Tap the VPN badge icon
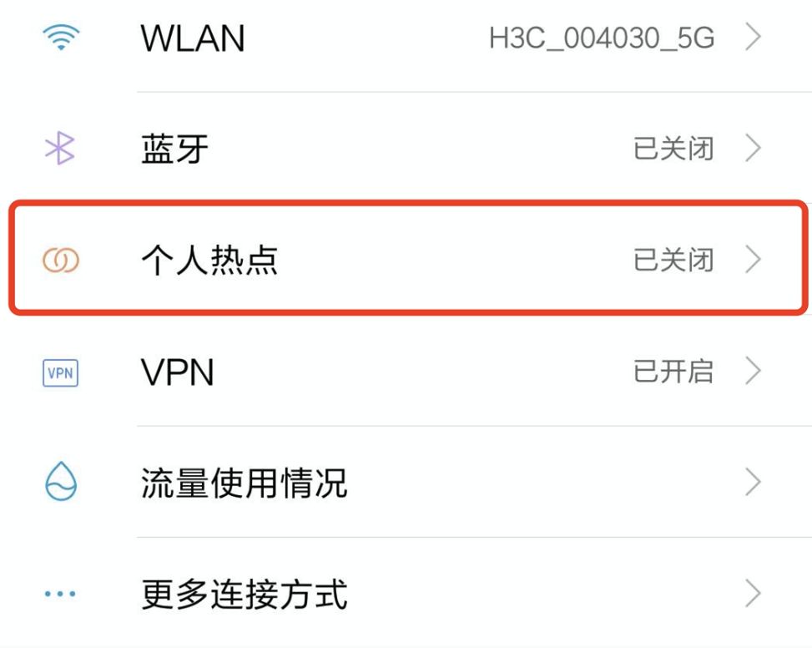 pyautogui.click(x=61, y=373)
